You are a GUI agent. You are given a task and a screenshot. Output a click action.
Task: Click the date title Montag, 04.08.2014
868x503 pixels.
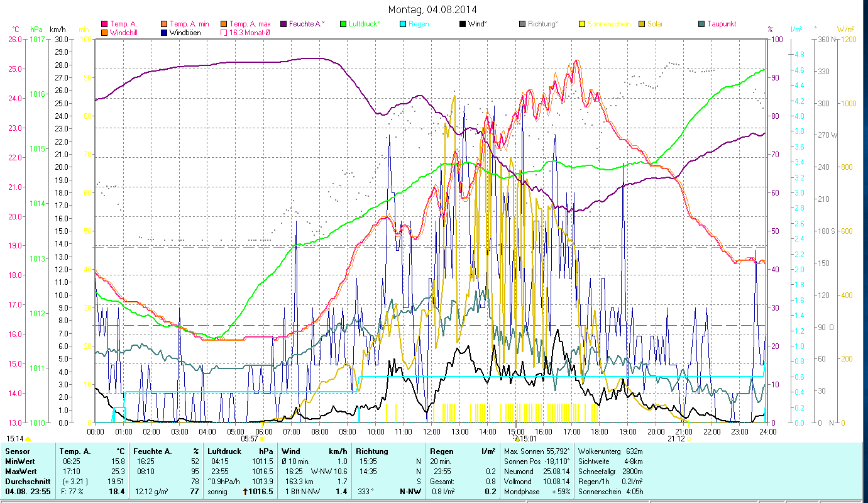point(432,9)
